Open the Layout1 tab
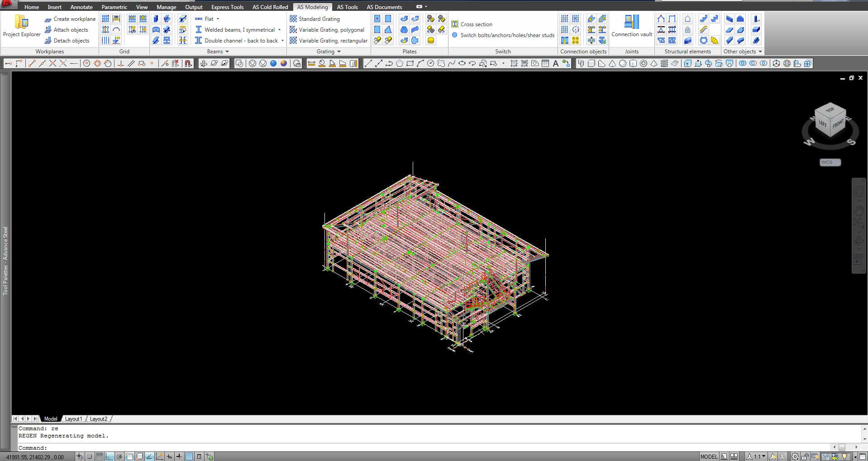 73,419
